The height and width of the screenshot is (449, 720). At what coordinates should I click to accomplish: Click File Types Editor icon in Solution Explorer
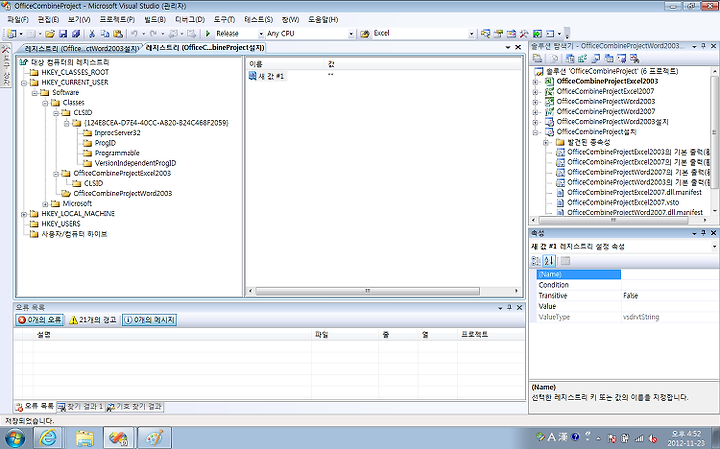596,58
